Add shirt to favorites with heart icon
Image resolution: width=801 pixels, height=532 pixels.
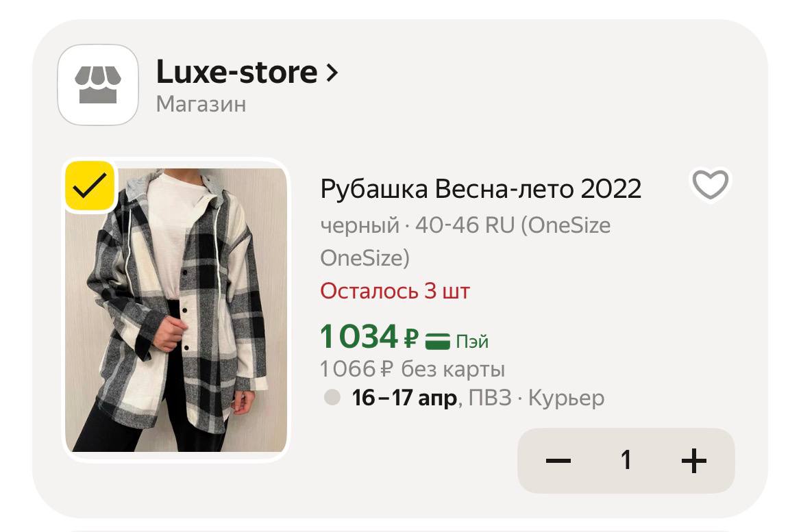(710, 185)
